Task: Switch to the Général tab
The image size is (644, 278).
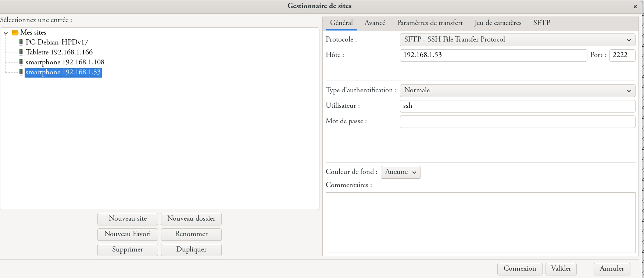Action: 341,23
